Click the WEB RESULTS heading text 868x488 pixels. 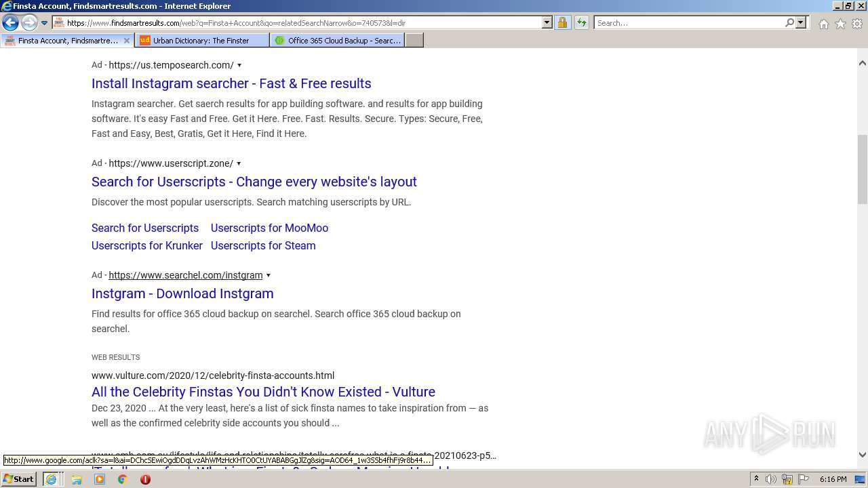[115, 357]
